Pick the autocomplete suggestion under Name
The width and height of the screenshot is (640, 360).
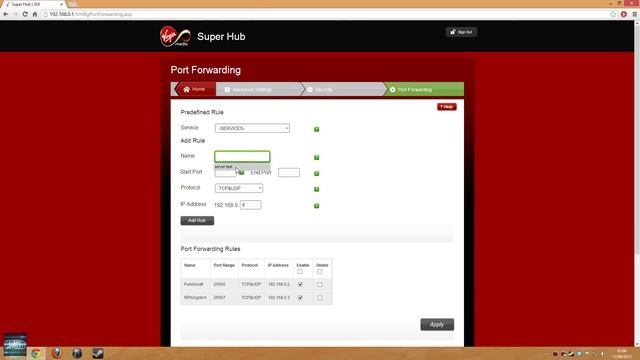click(242, 167)
